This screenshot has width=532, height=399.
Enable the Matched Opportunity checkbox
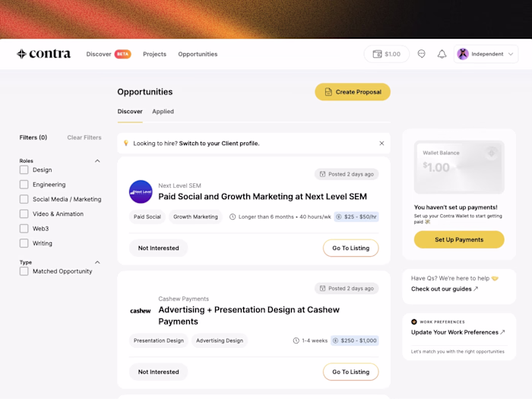[24, 271]
